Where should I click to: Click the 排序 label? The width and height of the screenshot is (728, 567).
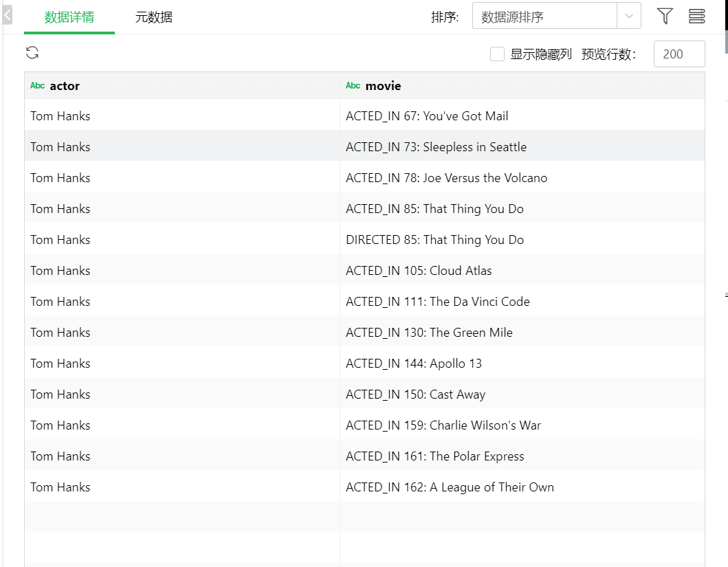click(444, 17)
